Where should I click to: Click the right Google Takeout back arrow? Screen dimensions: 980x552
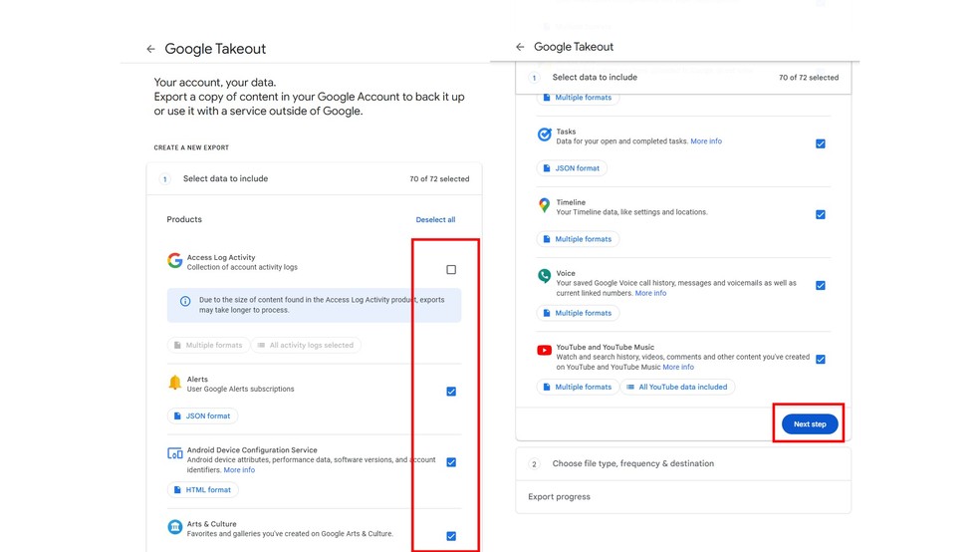pos(520,47)
